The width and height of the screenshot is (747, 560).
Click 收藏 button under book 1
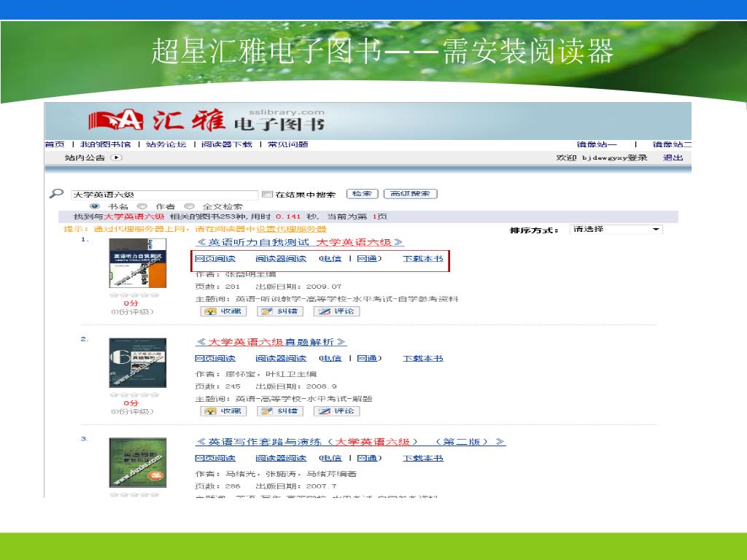coord(223,311)
